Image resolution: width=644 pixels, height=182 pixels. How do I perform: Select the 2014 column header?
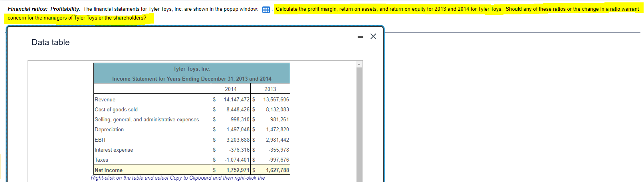(231, 89)
